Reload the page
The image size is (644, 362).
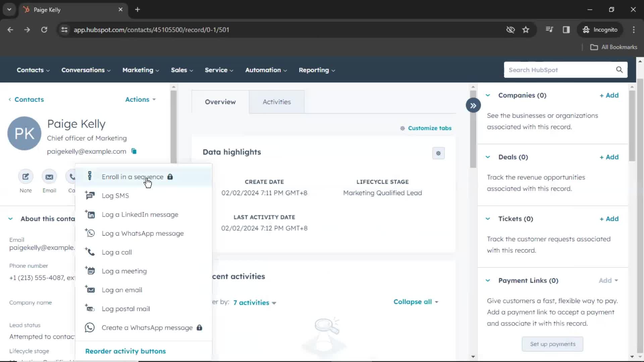coord(44,29)
